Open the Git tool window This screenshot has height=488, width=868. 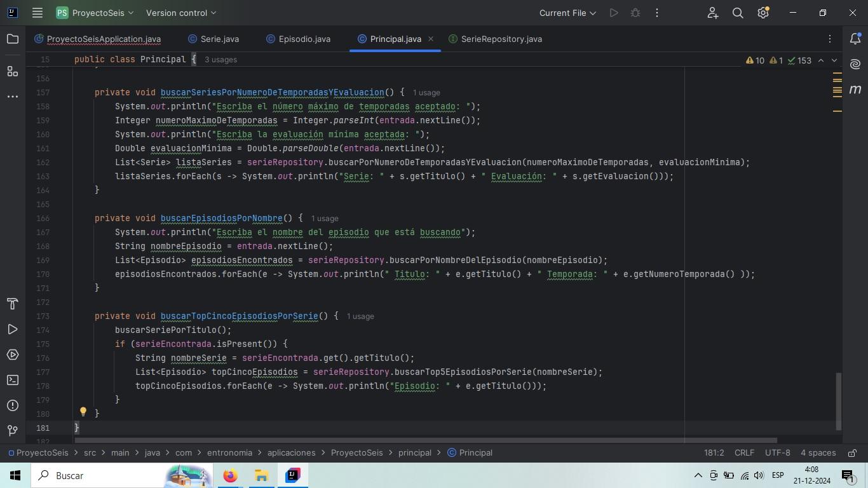pyautogui.click(x=13, y=431)
